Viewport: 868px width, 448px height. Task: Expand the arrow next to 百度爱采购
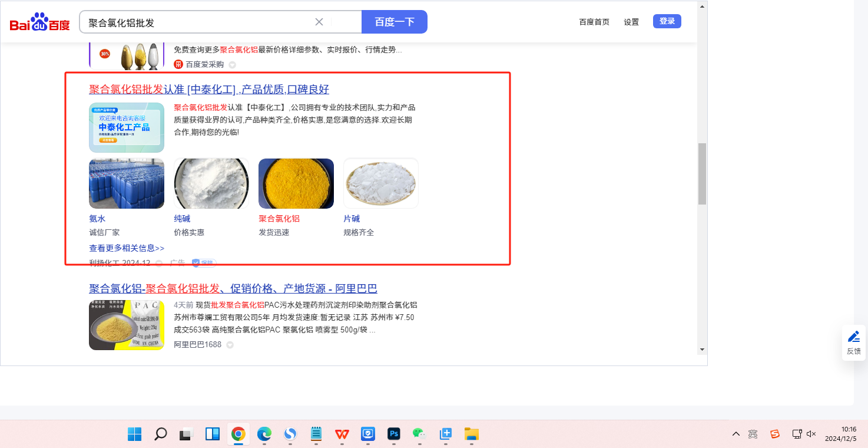point(232,65)
